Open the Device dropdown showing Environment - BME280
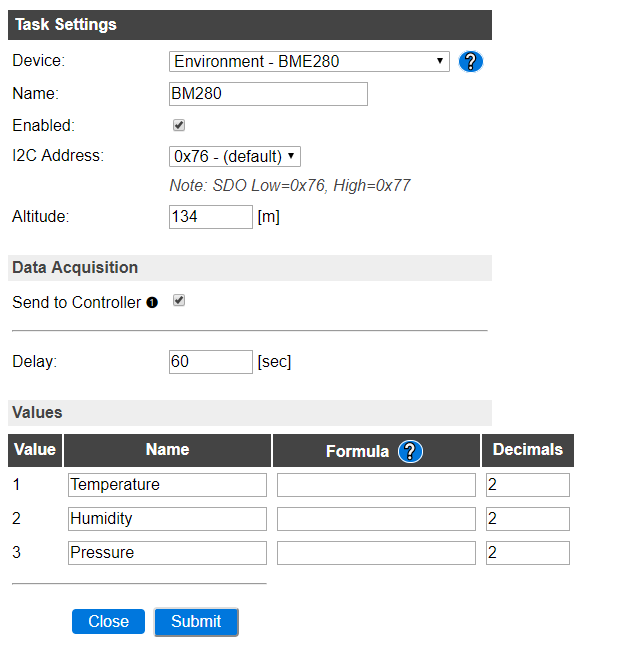 [309, 62]
